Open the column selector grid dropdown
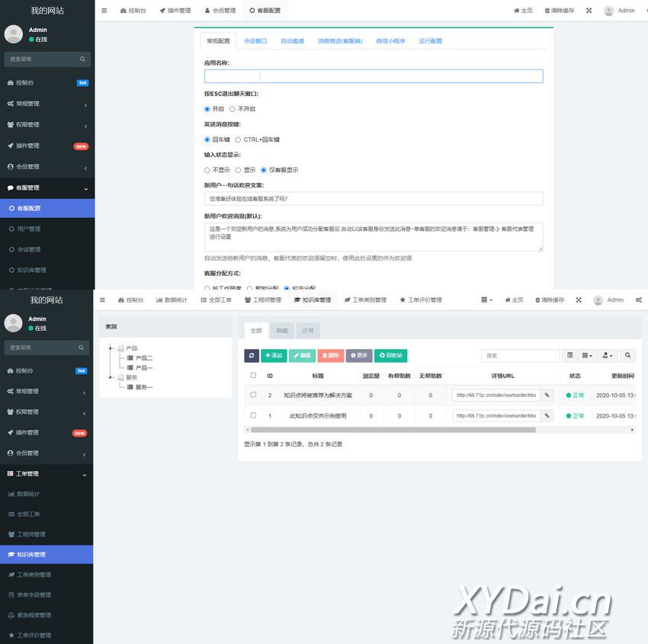This screenshot has width=648, height=644. tap(586, 355)
